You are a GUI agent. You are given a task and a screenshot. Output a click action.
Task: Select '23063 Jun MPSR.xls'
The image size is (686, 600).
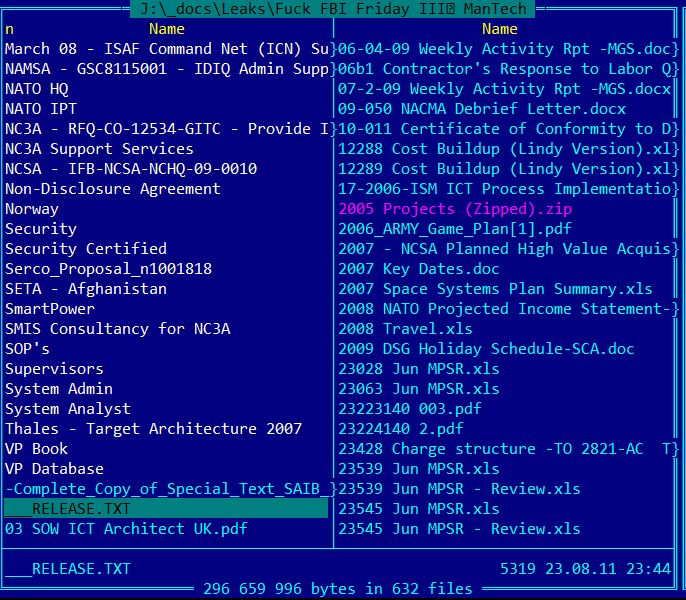(419, 389)
